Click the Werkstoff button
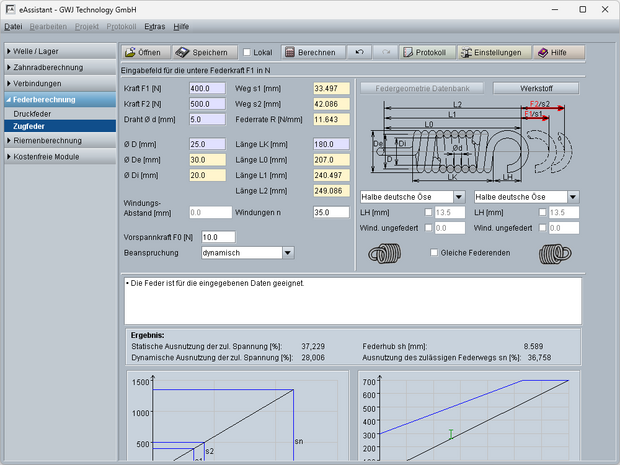Screen dimensions: 620x465 tap(535, 88)
